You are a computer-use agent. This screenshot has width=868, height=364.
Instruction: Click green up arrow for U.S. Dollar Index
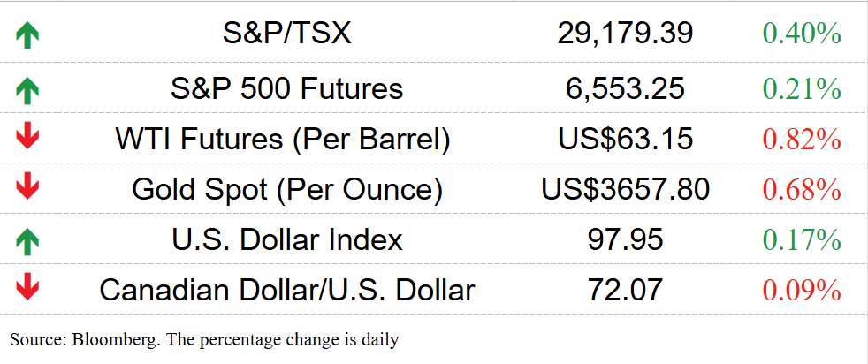pos(27,242)
